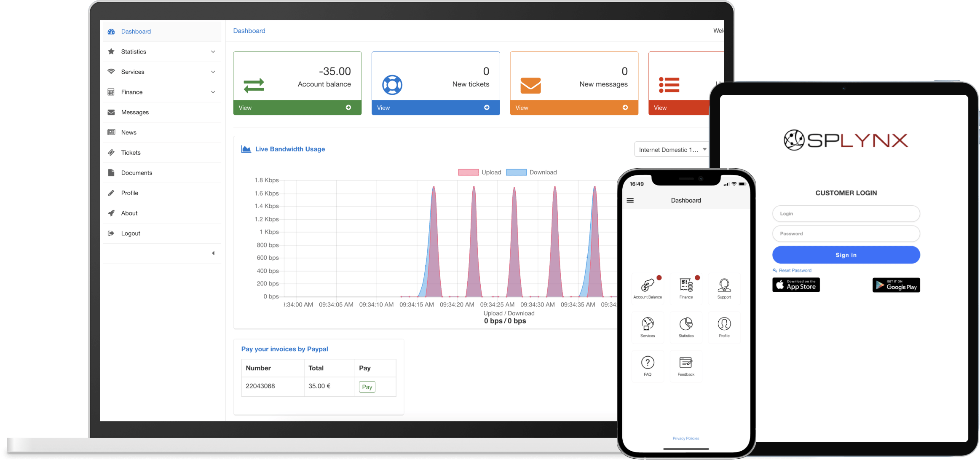Click the orange envelope New messages icon
The height and width of the screenshot is (460, 980).
click(530, 85)
